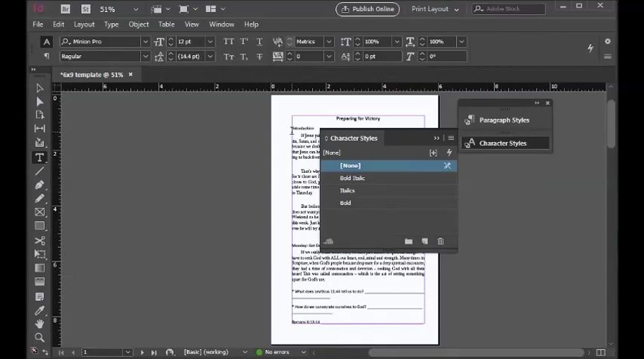Open the kerning Metrics dropdown
This screenshot has width=644, height=359.
coord(329,42)
